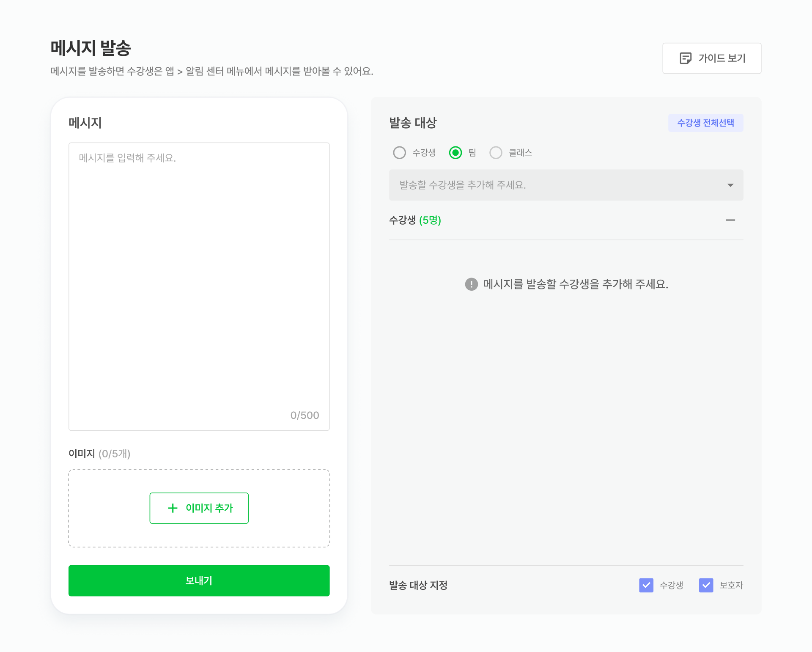Select the 팀 radio button

coord(455,153)
